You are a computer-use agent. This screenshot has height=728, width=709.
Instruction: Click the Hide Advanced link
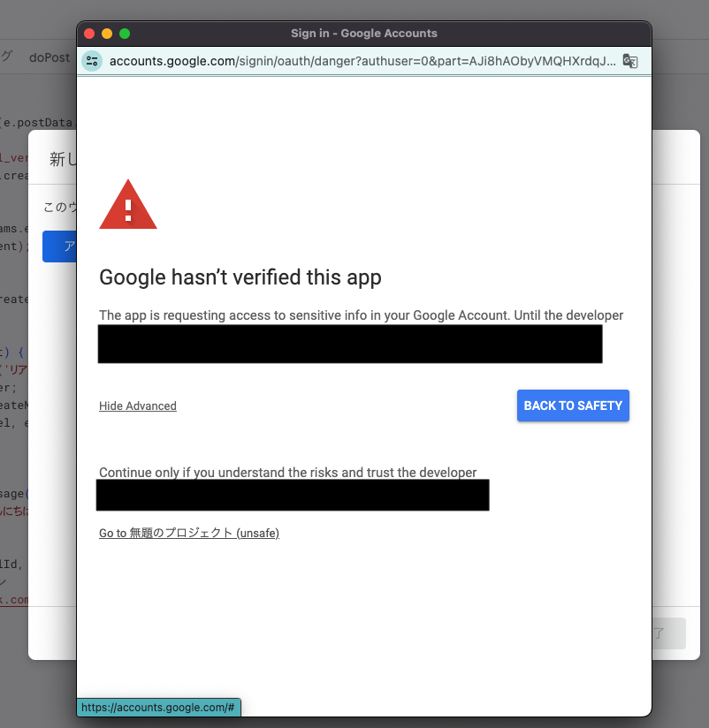138,406
